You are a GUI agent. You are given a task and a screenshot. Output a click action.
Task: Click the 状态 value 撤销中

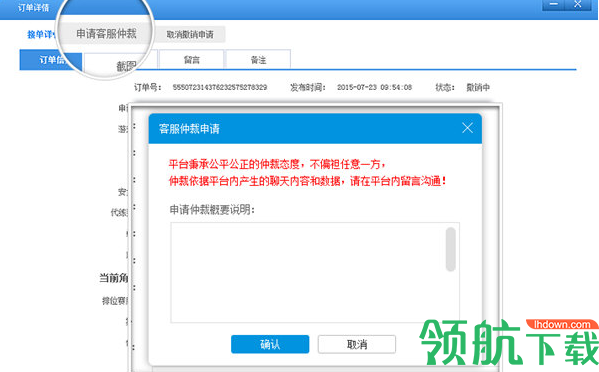478,87
